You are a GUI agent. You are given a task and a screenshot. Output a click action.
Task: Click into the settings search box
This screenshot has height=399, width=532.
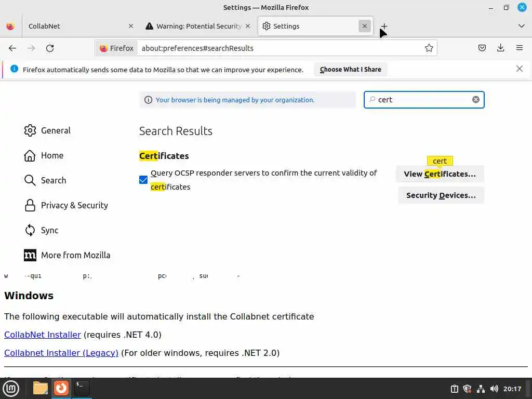click(424, 100)
